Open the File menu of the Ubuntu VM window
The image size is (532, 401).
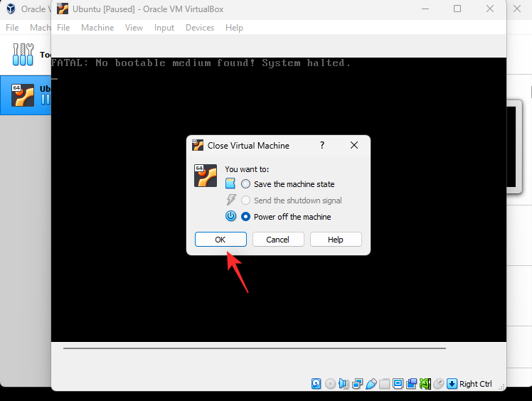click(63, 28)
